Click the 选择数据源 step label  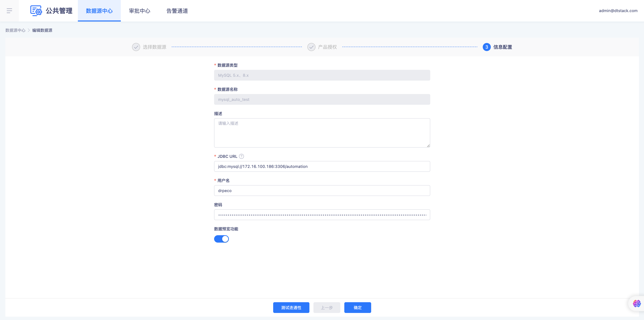(x=155, y=47)
